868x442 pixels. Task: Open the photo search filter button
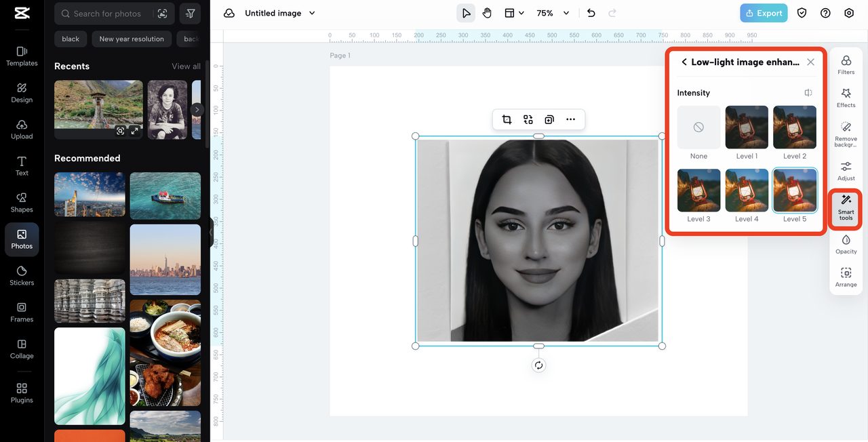[x=191, y=14]
